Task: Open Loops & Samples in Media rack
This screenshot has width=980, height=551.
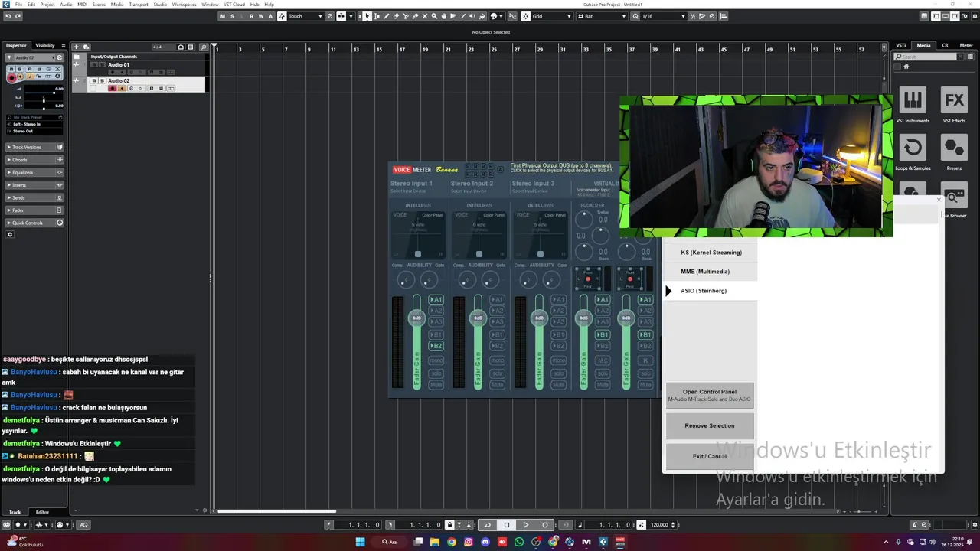Action: click(912, 147)
